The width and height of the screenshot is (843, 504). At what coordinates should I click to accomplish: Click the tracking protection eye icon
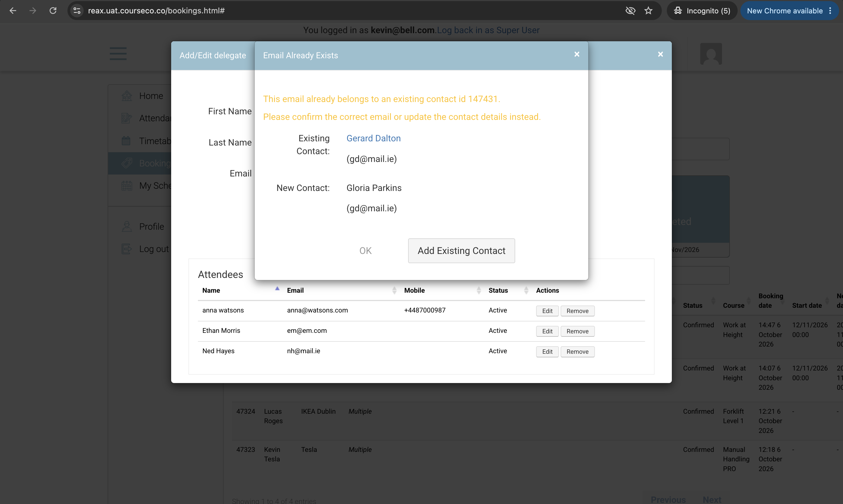630,11
